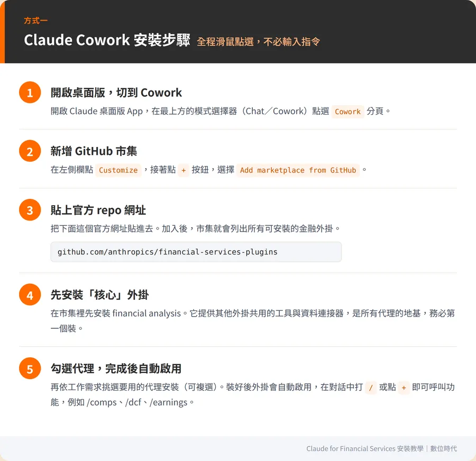Viewport: 476px width, 461px height.
Task: Click the highlighted "Cowork" code chip
Action: click(x=347, y=112)
